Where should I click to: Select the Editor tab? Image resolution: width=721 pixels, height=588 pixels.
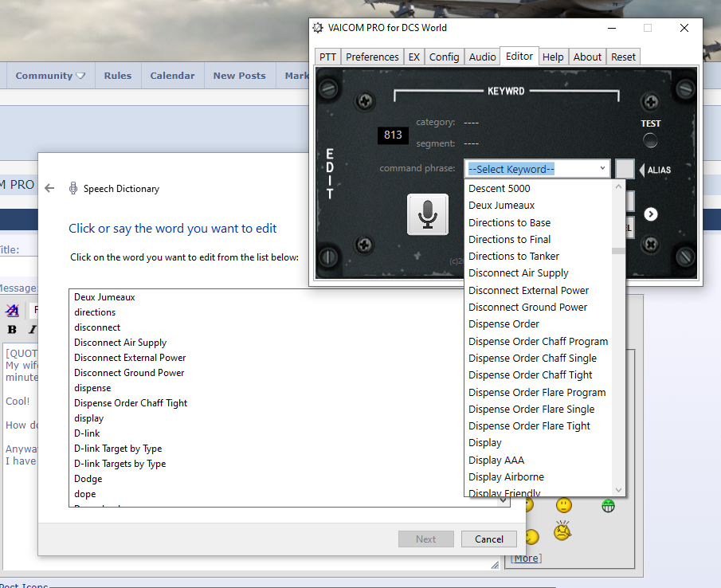click(519, 56)
